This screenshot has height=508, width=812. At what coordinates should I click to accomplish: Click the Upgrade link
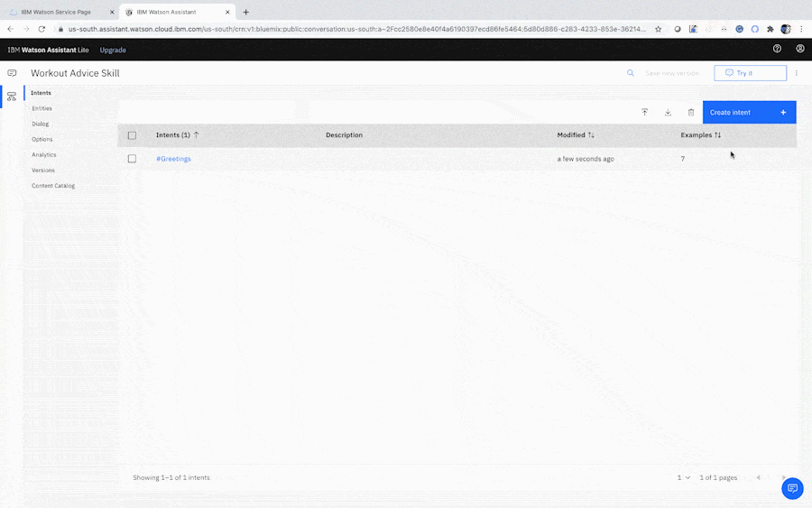[x=113, y=50]
